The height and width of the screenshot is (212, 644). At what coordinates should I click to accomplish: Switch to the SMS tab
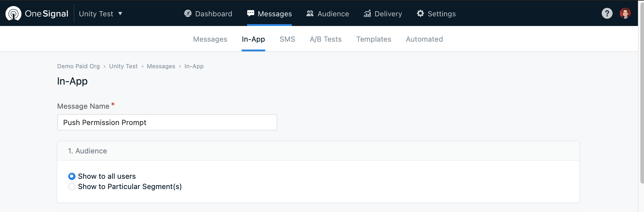point(287,39)
